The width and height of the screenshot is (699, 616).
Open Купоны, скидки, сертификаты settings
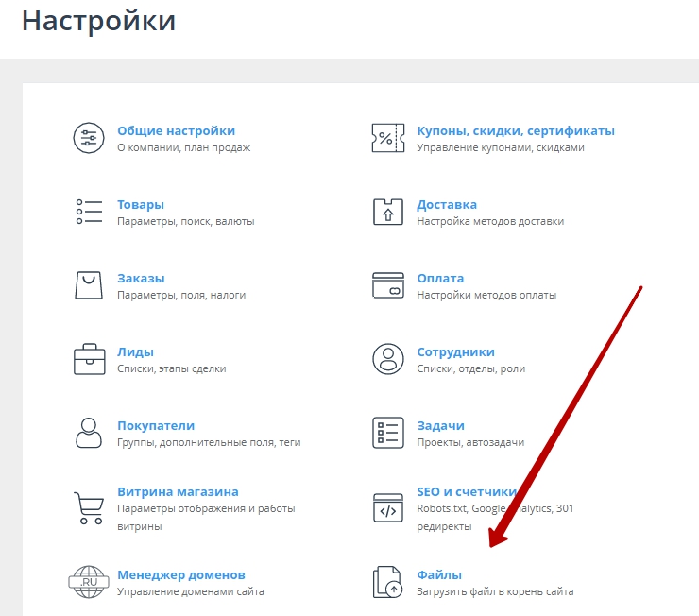click(516, 131)
